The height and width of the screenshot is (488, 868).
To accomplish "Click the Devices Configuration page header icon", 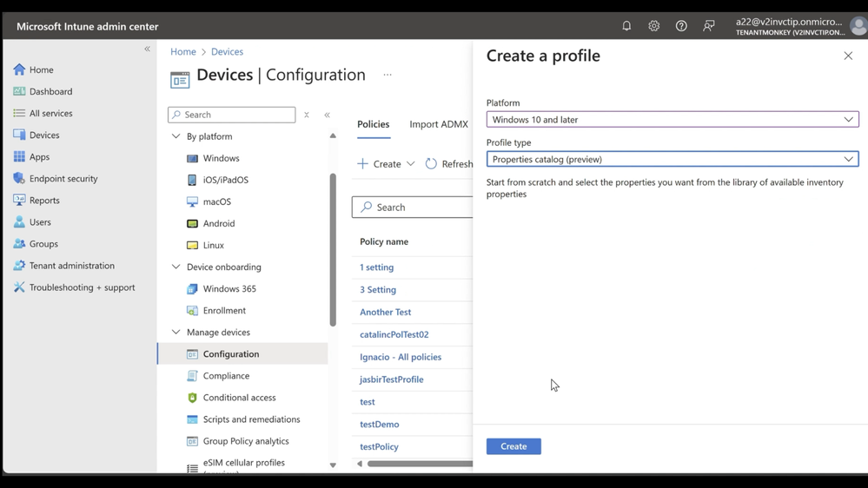I will point(180,80).
